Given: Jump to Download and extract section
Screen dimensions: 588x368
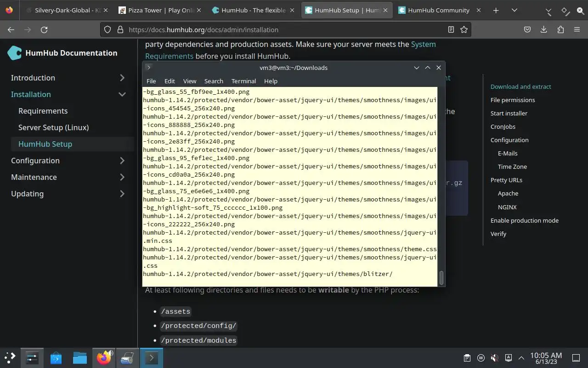Looking at the screenshot, I should (x=520, y=86).
